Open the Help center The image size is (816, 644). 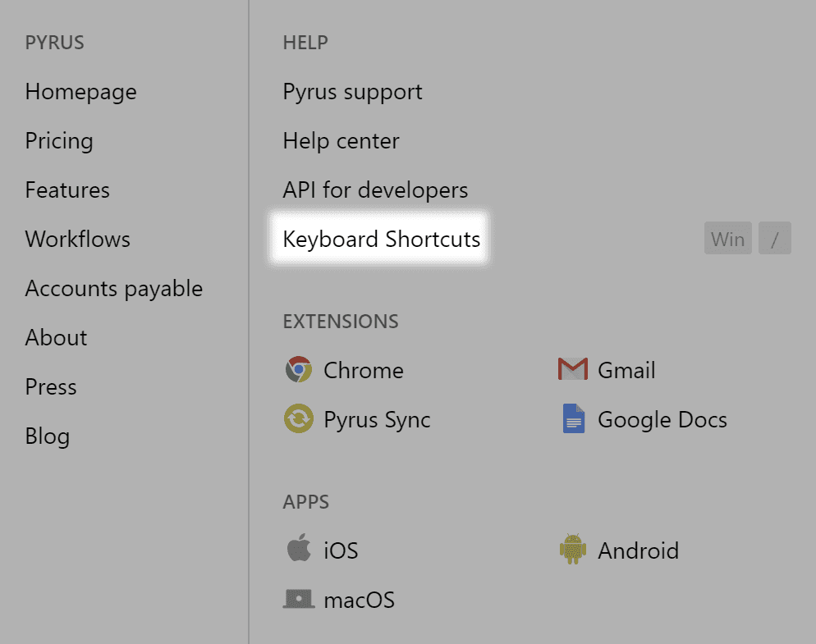[341, 140]
